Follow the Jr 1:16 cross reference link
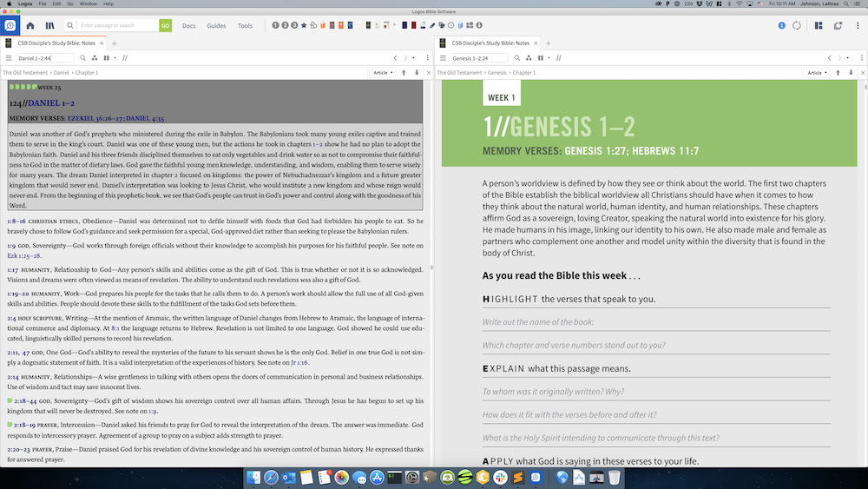868x489 pixels. [x=299, y=363]
